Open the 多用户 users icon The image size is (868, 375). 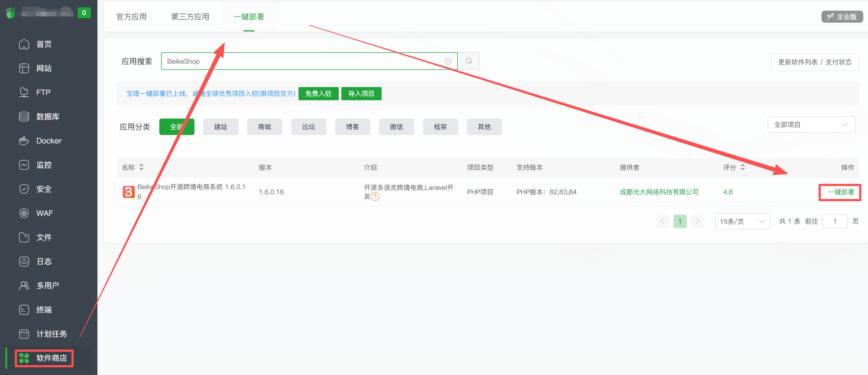coord(24,286)
